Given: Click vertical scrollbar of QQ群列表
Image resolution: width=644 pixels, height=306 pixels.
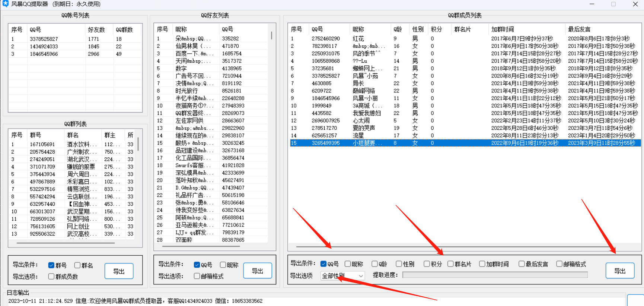Looking at the screenshot, I should tap(138, 144).
